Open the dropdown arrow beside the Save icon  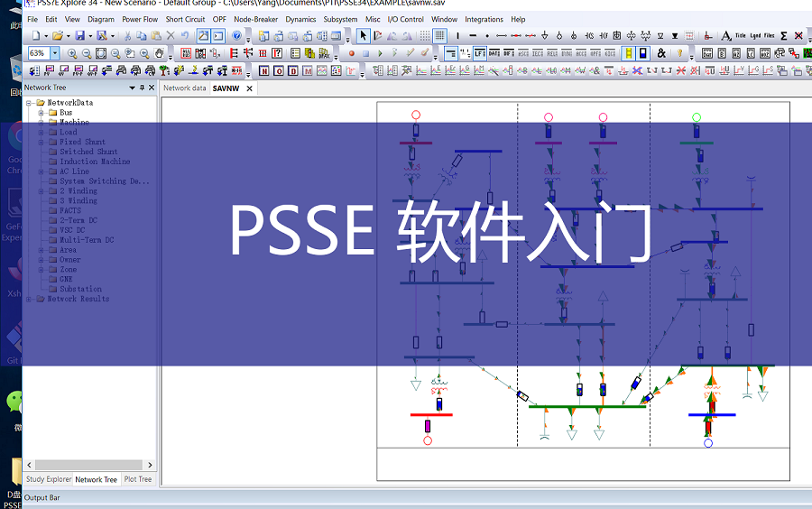tap(89, 35)
